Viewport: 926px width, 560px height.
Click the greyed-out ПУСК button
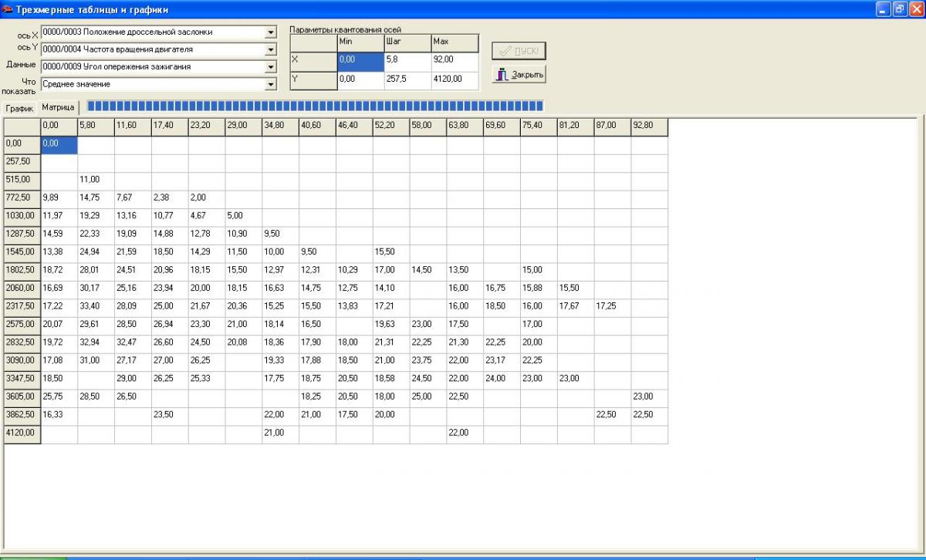pos(519,51)
